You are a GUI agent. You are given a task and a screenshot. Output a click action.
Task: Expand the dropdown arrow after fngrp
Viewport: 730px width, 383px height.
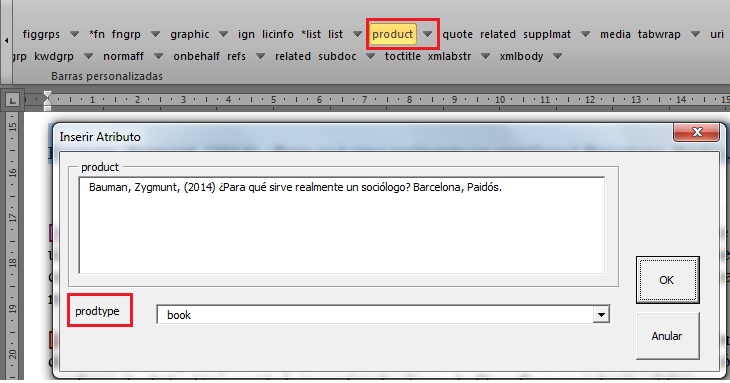[x=155, y=34]
